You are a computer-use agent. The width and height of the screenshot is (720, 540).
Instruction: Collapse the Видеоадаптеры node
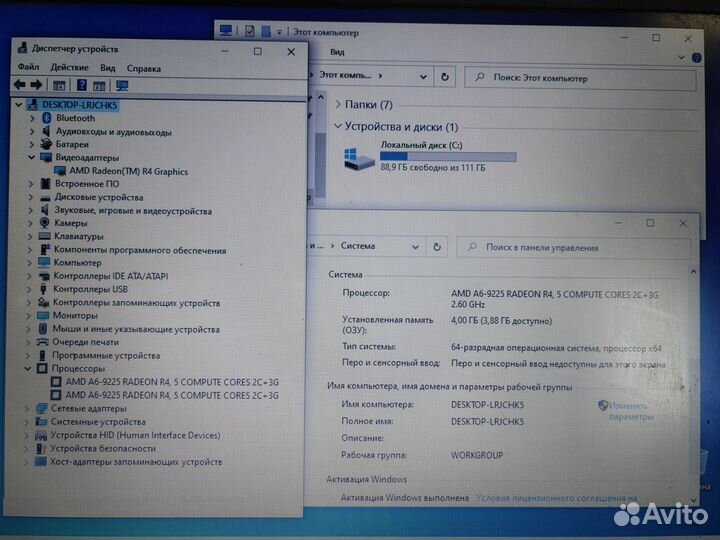[x=32, y=158]
